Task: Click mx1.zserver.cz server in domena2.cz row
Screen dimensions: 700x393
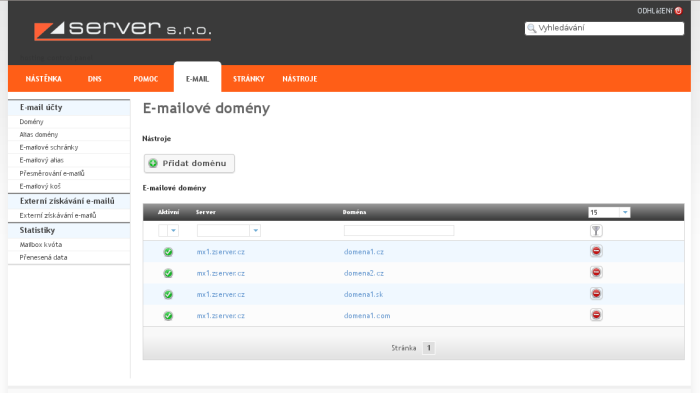Action: click(221, 273)
